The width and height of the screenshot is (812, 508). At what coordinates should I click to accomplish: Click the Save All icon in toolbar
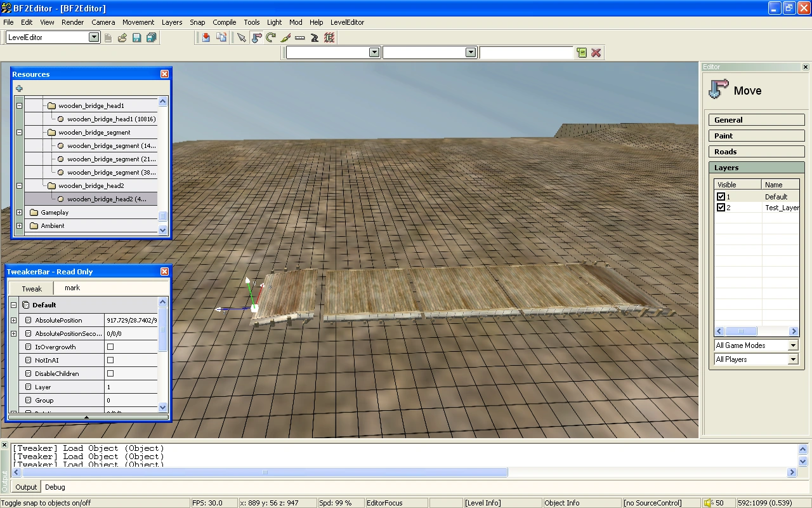[151, 37]
